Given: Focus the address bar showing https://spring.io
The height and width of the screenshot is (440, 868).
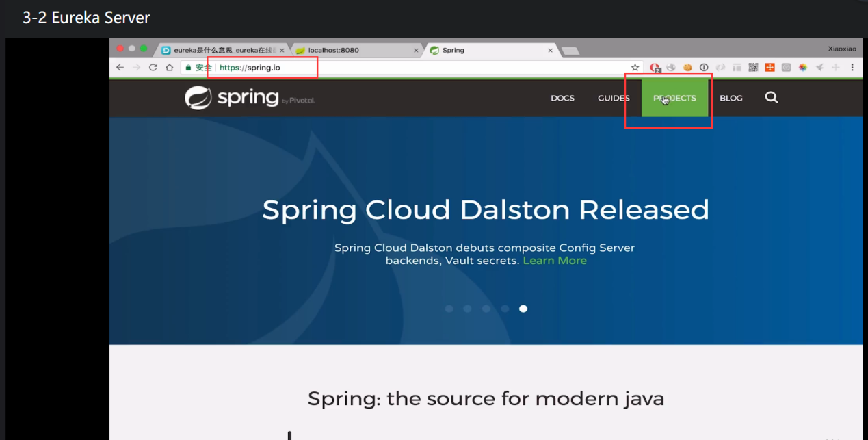Looking at the screenshot, I should coord(410,68).
